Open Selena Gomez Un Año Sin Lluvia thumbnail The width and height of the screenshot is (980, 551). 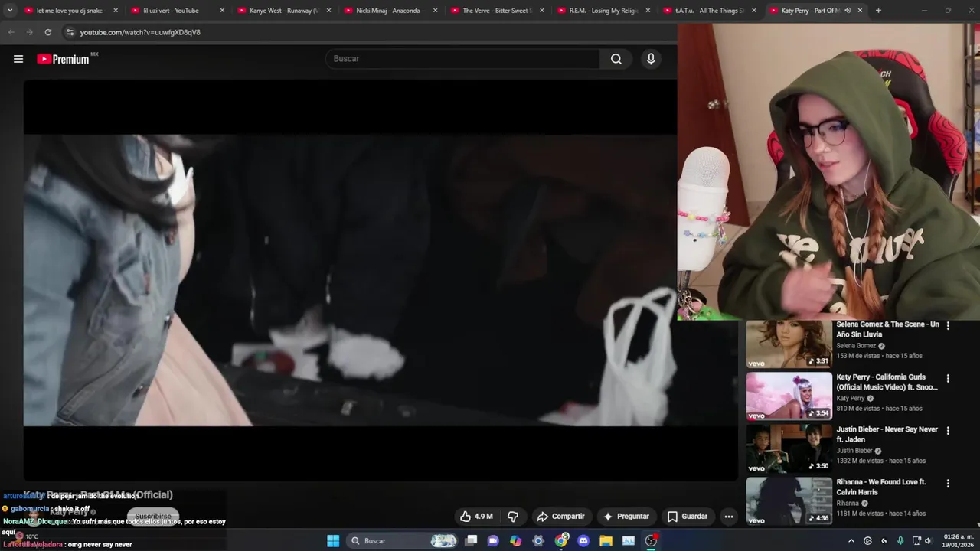(789, 344)
